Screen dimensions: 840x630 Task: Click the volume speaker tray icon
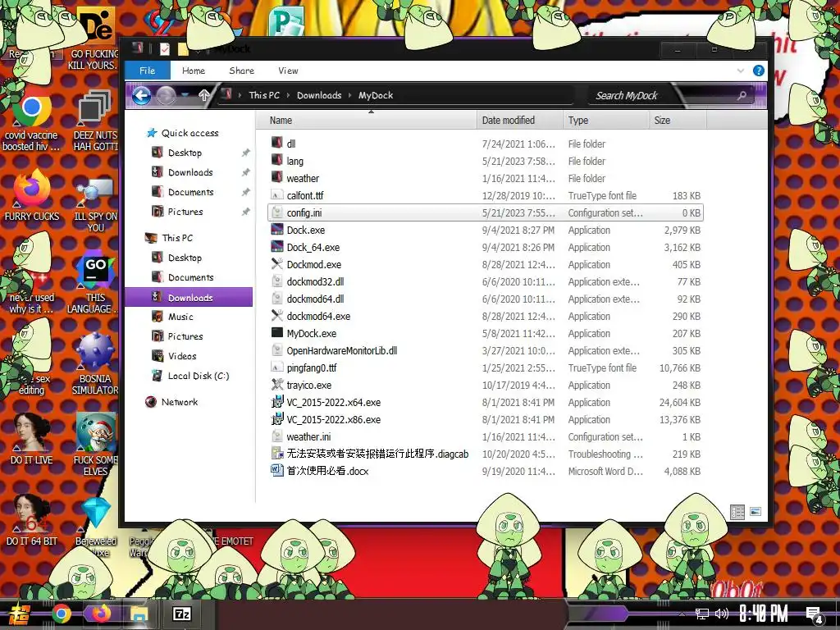(722, 614)
